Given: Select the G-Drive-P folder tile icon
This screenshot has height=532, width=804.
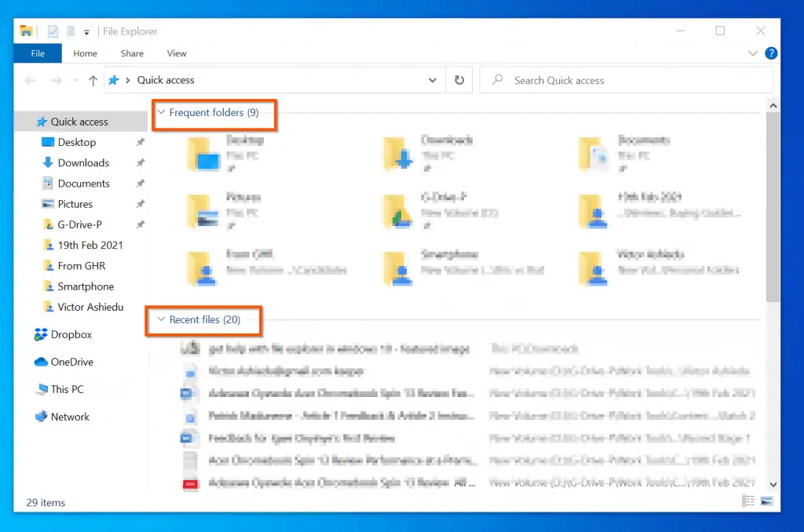Looking at the screenshot, I should pos(398,210).
